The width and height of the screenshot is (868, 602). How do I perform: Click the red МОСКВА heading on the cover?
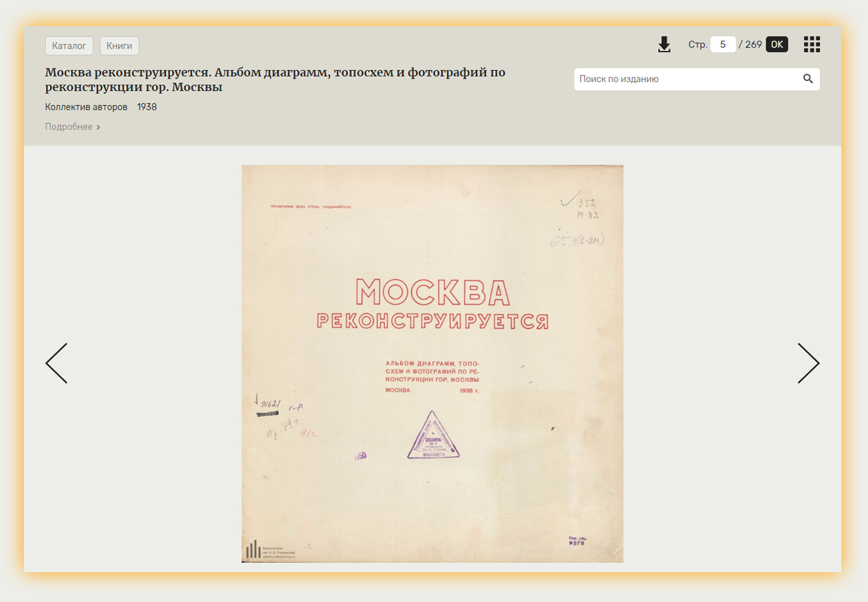click(x=432, y=293)
